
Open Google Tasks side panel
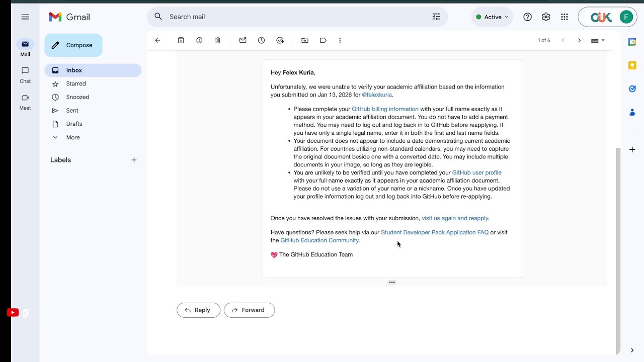[x=632, y=89]
